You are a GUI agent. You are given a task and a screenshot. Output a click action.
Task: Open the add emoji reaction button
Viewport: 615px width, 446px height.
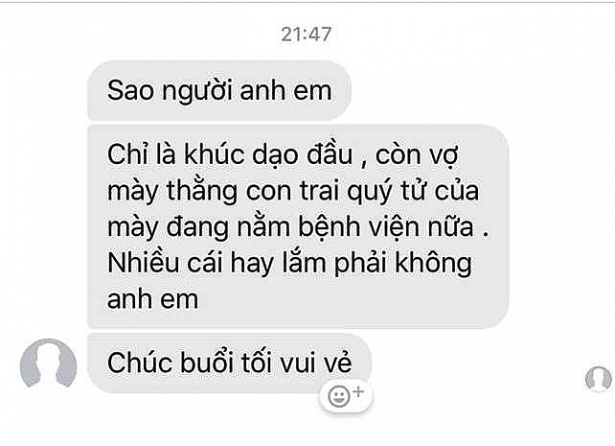pyautogui.click(x=346, y=396)
